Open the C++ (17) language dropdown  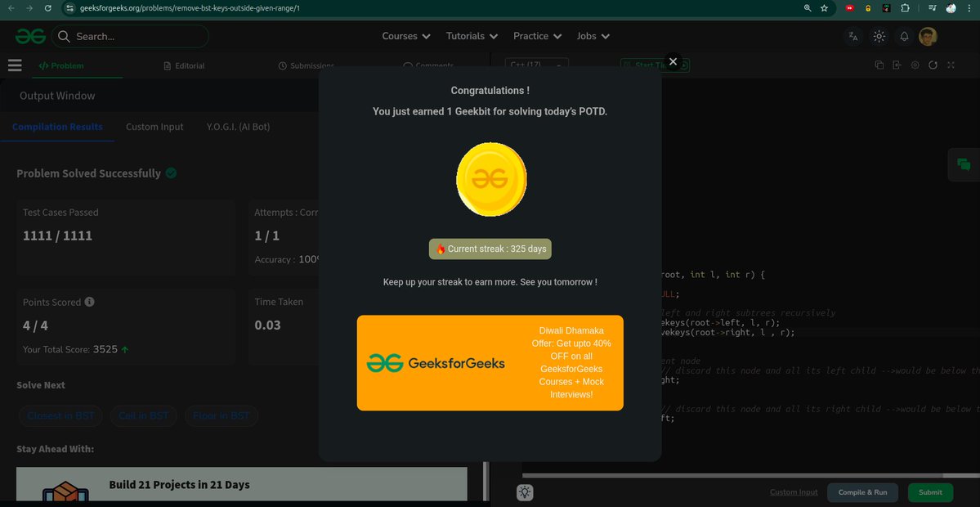(x=537, y=65)
